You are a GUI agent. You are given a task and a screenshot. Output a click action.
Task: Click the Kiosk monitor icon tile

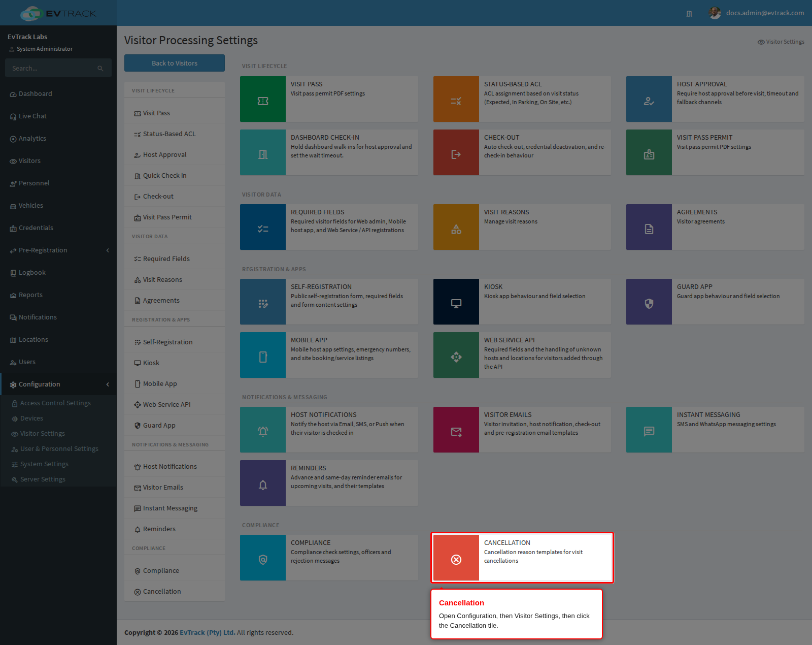point(456,302)
